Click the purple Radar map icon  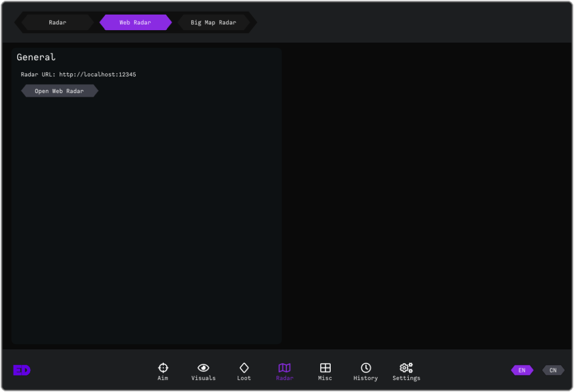click(284, 368)
